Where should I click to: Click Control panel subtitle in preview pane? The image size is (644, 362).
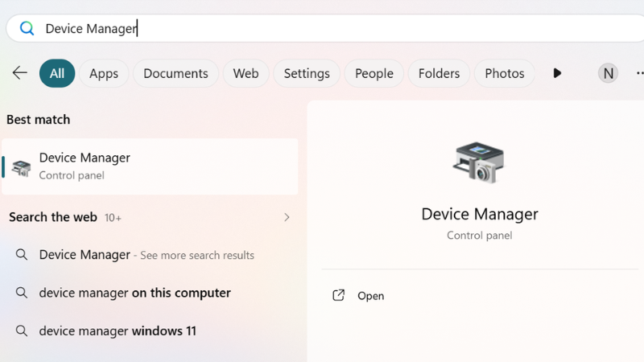(x=479, y=235)
